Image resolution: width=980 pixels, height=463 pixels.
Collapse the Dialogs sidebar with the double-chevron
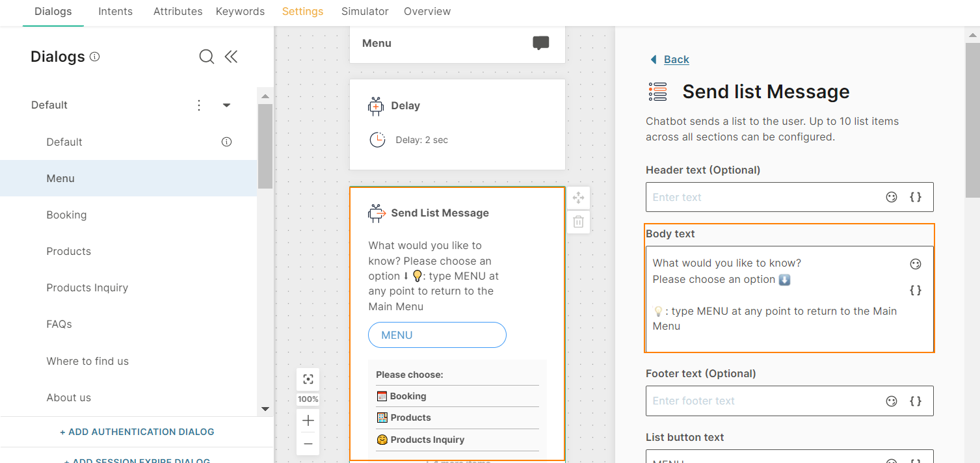(231, 57)
